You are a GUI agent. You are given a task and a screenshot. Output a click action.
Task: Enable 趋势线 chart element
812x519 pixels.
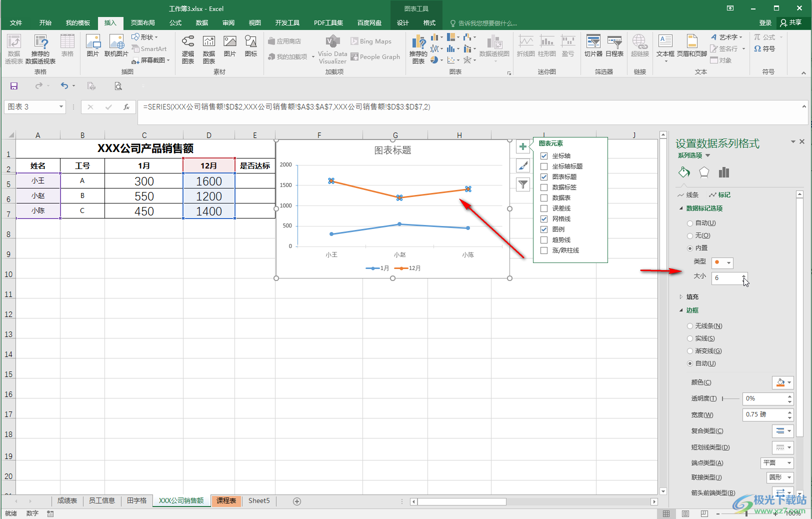tap(544, 240)
